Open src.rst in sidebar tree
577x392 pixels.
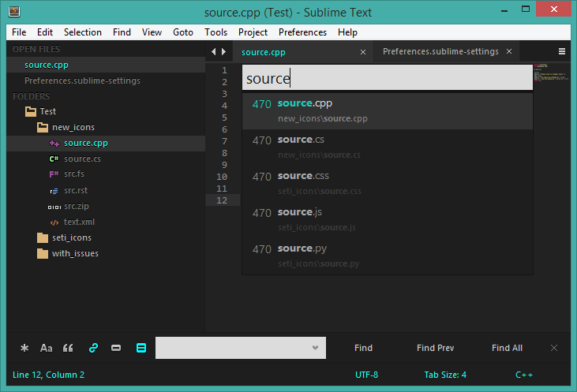76,191
